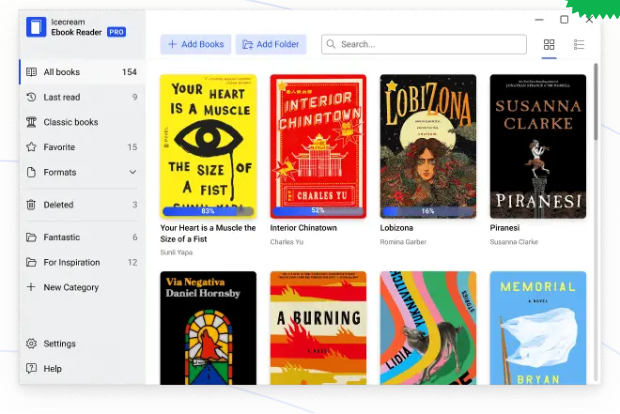Click the Add Folder button

[x=271, y=44]
